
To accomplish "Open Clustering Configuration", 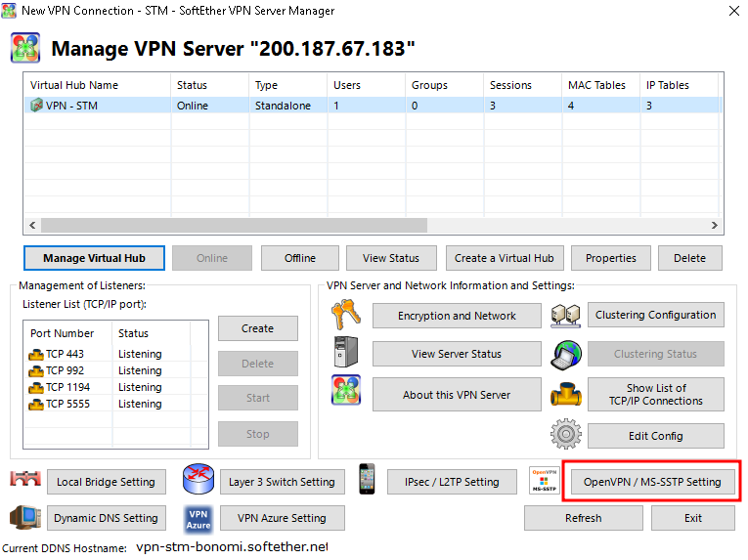I will [x=655, y=315].
